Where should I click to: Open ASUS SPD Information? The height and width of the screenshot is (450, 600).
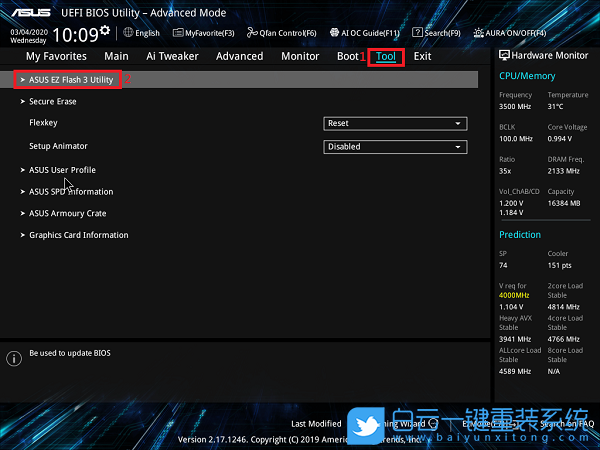point(71,191)
